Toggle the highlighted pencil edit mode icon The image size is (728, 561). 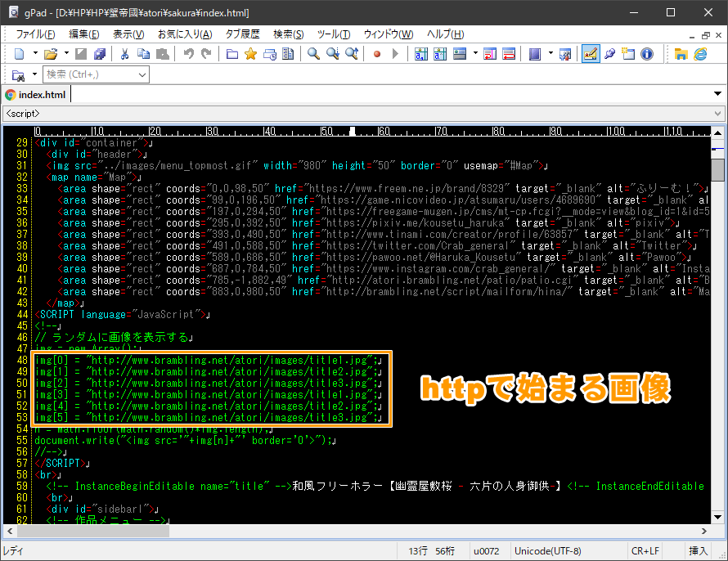[x=591, y=54]
